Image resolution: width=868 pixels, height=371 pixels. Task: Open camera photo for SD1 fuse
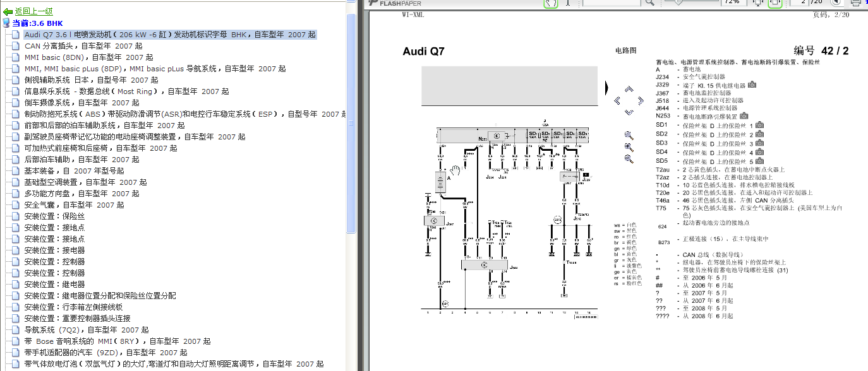coord(759,125)
